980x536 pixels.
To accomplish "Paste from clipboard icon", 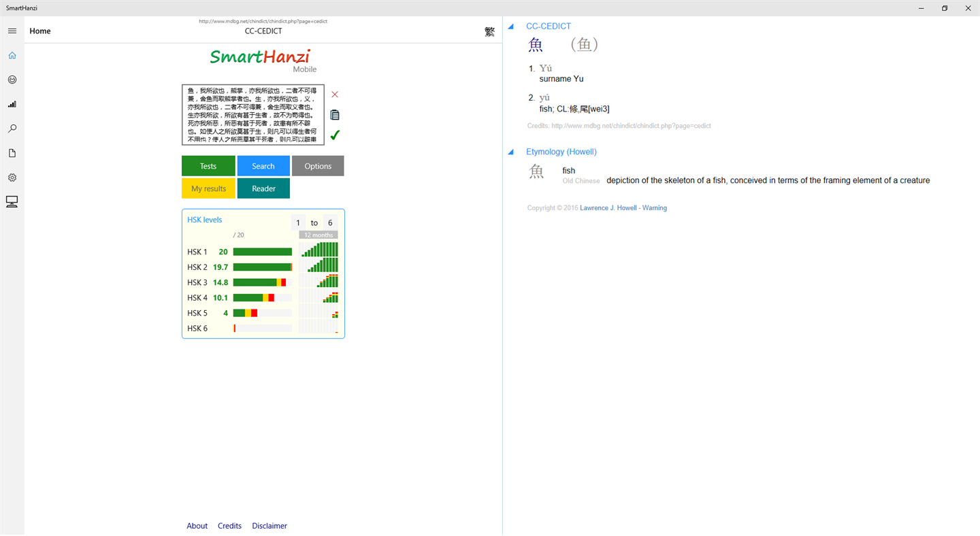I will pyautogui.click(x=335, y=114).
